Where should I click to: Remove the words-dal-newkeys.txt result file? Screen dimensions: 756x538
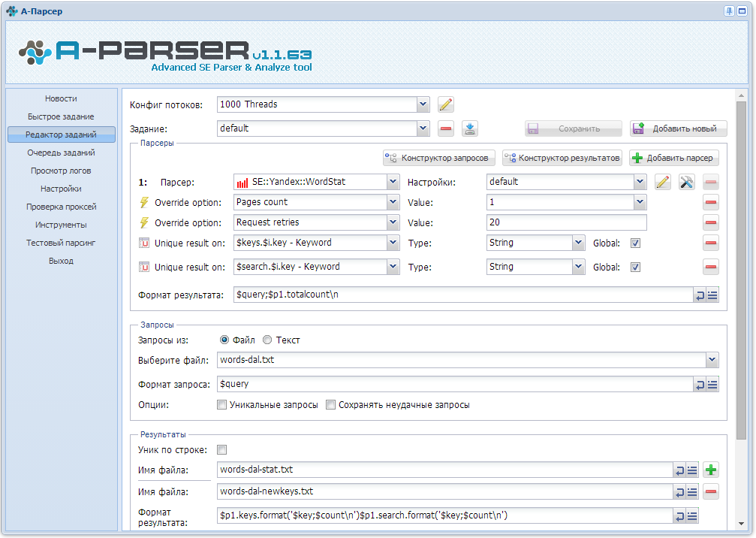711,491
